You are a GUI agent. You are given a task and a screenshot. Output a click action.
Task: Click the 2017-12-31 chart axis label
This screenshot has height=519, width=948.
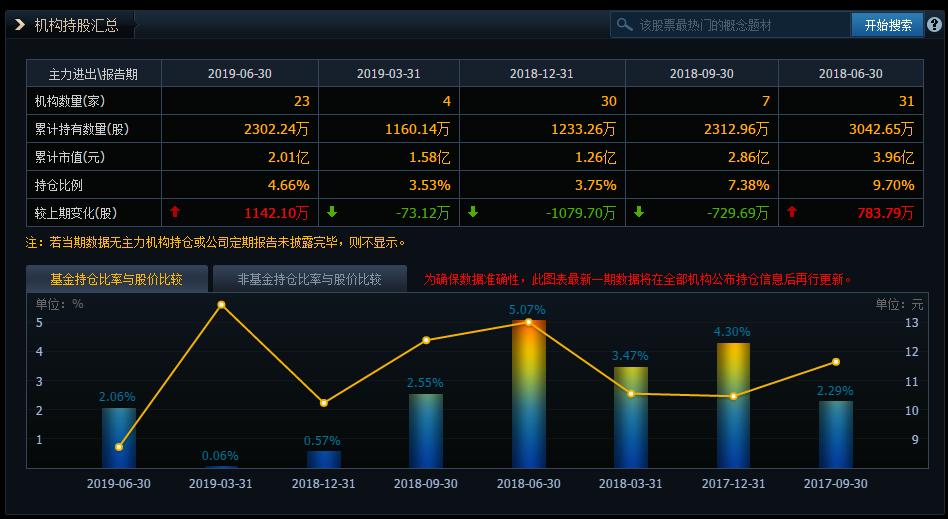pyautogui.click(x=733, y=484)
